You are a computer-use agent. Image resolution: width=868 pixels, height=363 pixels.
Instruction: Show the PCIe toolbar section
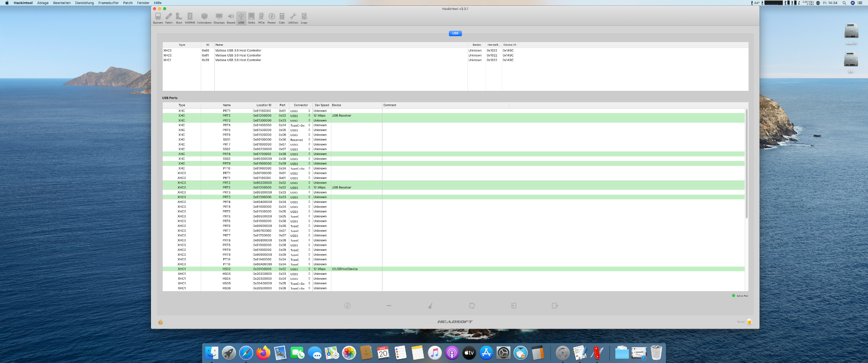pos(261,18)
